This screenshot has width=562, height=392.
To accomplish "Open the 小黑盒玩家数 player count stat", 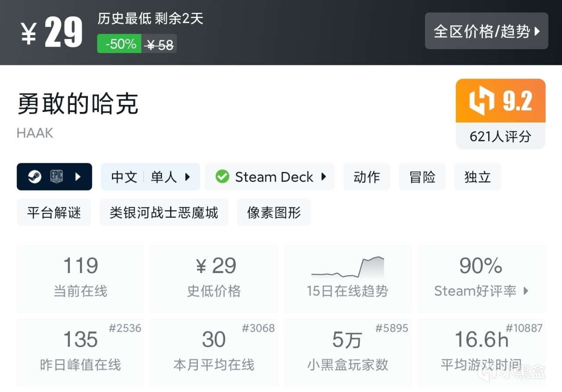I will [x=347, y=352].
